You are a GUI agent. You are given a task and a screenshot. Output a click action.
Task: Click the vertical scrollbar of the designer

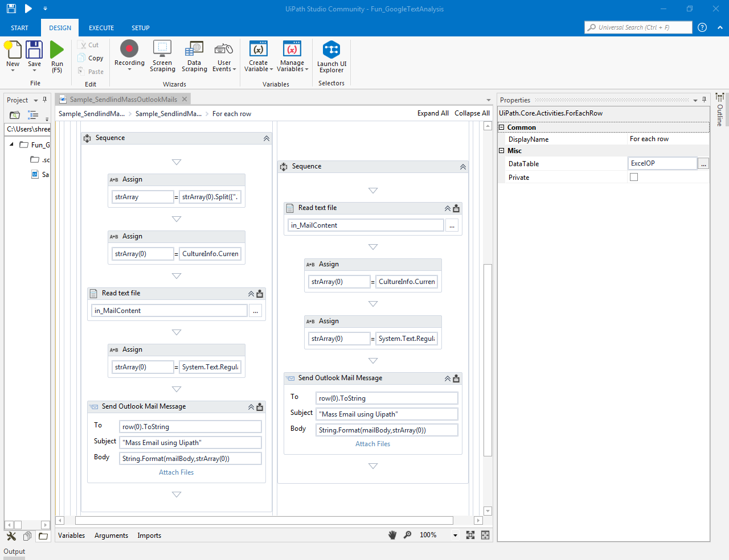[x=488, y=360]
